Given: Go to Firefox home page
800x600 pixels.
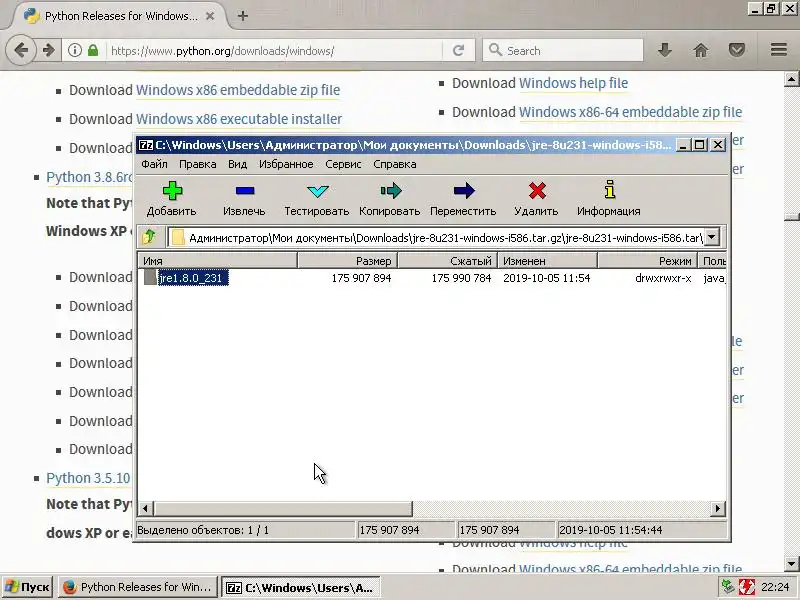Looking at the screenshot, I should pyautogui.click(x=701, y=50).
